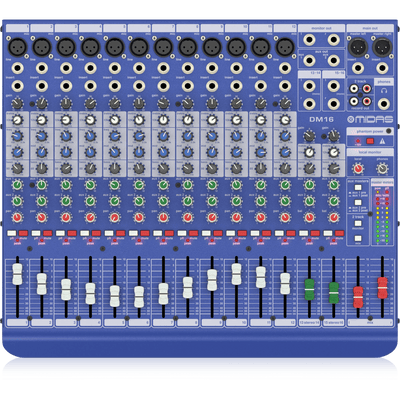
Task: Click the channel 5 bass knob
Action: (x=115, y=168)
